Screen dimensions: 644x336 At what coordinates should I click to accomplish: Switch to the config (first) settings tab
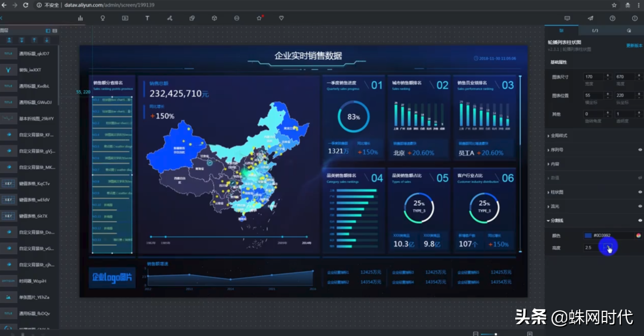(x=561, y=31)
